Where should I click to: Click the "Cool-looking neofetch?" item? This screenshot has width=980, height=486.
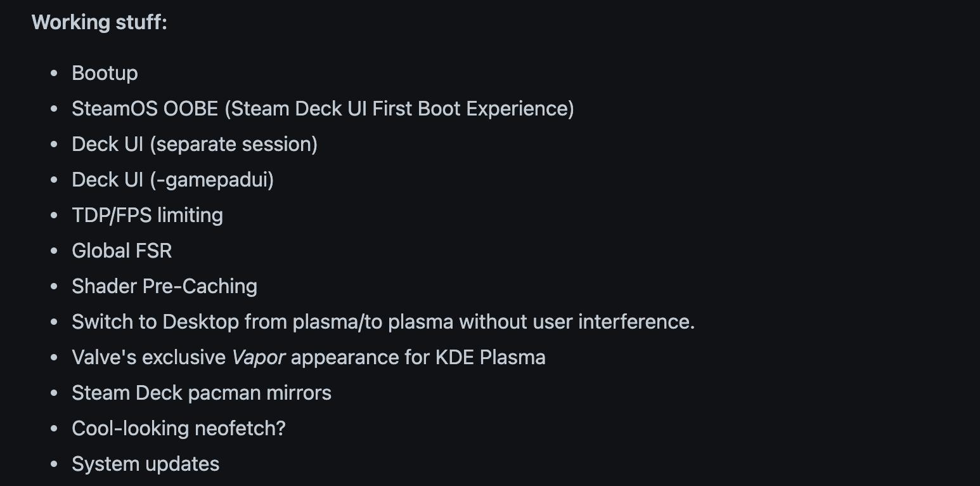[x=179, y=428]
